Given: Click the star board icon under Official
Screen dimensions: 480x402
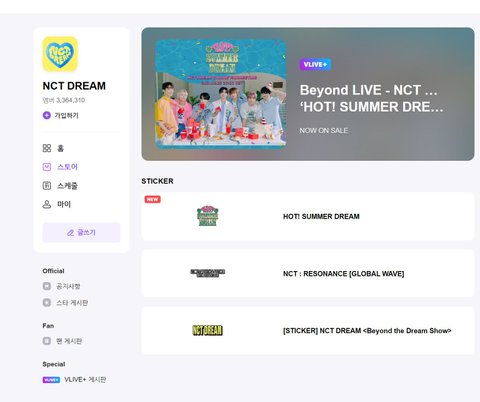Looking at the screenshot, I should point(47,302).
